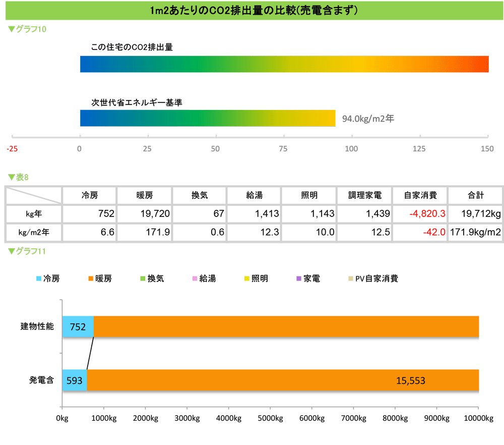
Task: Select the 94.0kg/m2年 value label
Action: (x=368, y=119)
